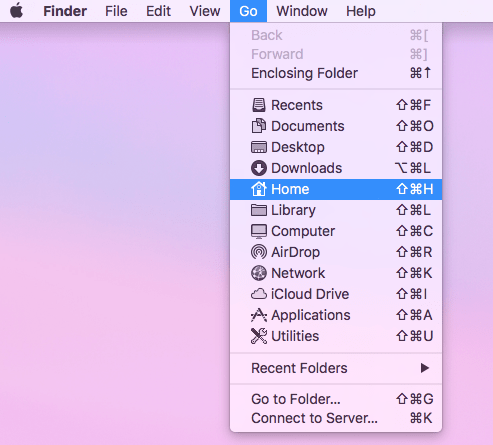Choose Enclosing Folder from the Go menu
This screenshot has height=445, width=493.
[x=336, y=73]
